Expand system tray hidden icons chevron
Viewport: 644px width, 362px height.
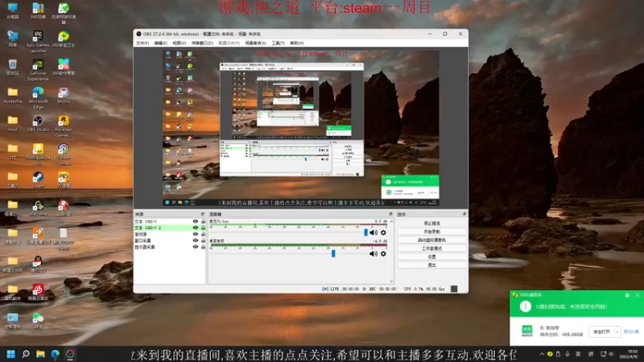pyautogui.click(x=542, y=354)
